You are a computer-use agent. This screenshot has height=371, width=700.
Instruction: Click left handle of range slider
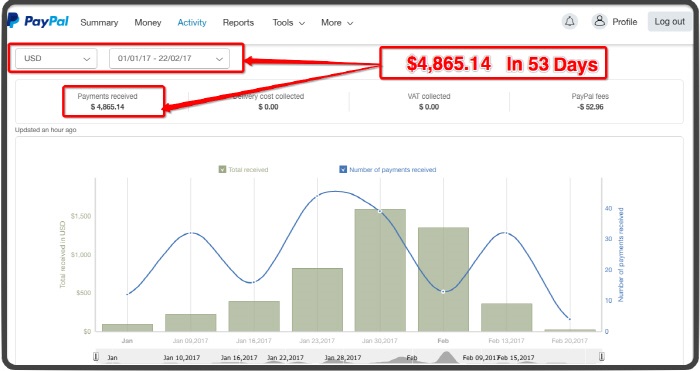[x=96, y=356]
